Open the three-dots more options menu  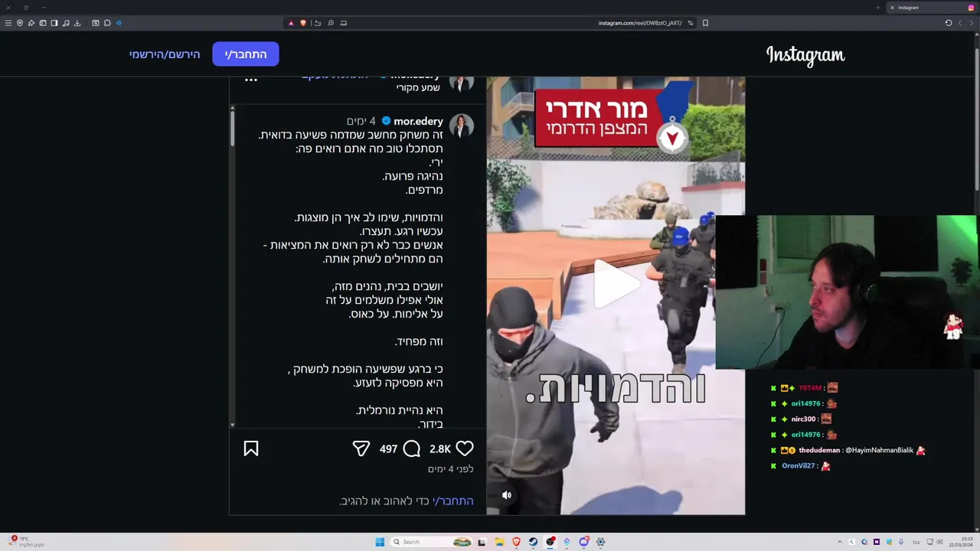coord(250,79)
